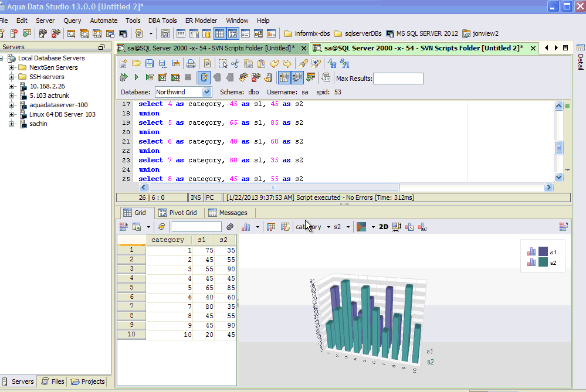
Task: Click the gray Stop execution square icon
Action: pos(188,77)
